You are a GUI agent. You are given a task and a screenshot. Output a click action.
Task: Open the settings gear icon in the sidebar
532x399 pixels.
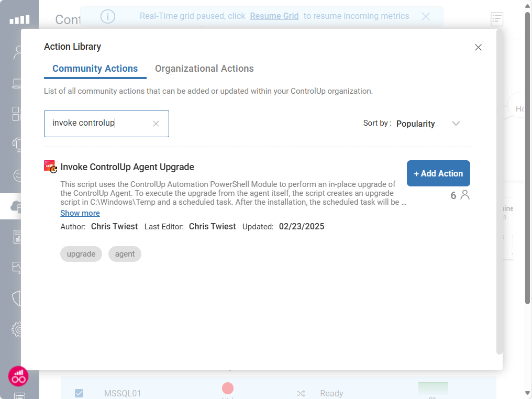tap(16, 329)
